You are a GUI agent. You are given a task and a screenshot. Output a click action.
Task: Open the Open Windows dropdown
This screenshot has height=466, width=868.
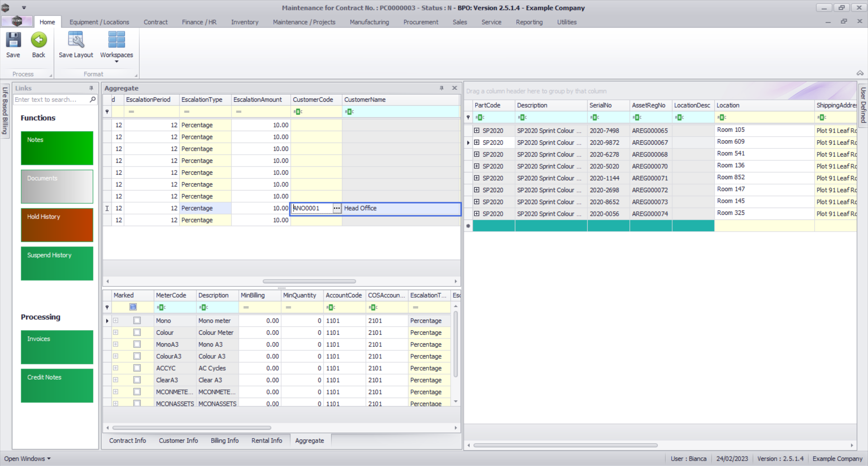pyautogui.click(x=27, y=458)
